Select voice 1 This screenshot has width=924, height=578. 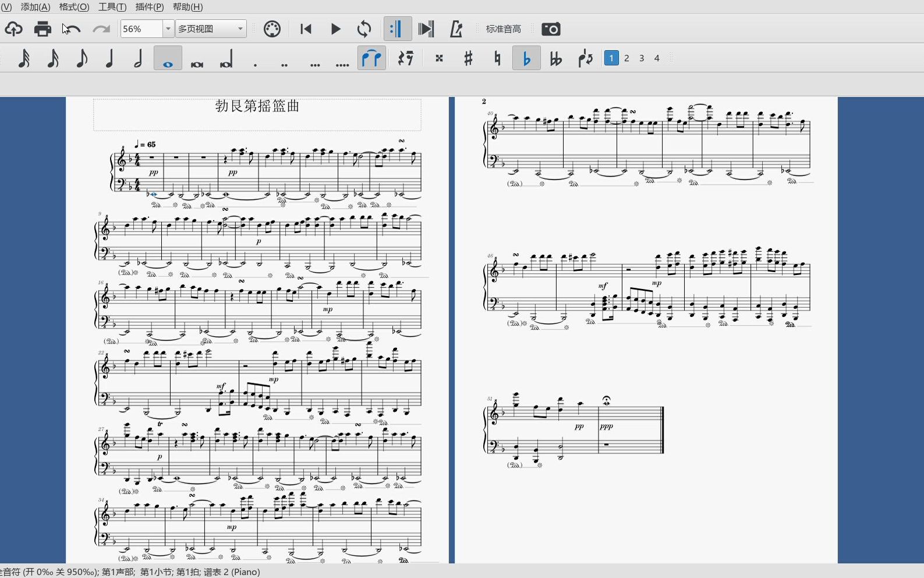[611, 58]
